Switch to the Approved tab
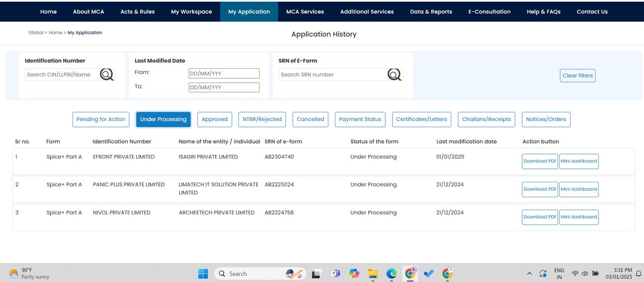This screenshot has width=644, height=282. point(215,120)
